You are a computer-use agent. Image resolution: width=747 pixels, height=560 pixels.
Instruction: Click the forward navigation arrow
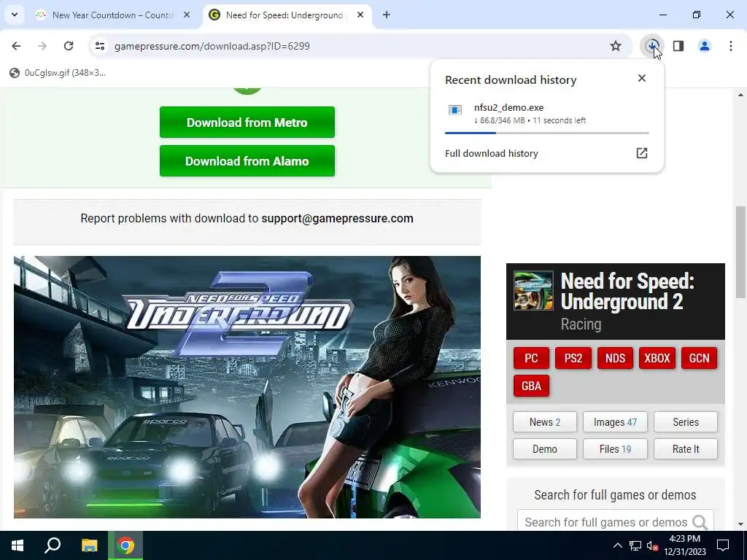click(42, 46)
